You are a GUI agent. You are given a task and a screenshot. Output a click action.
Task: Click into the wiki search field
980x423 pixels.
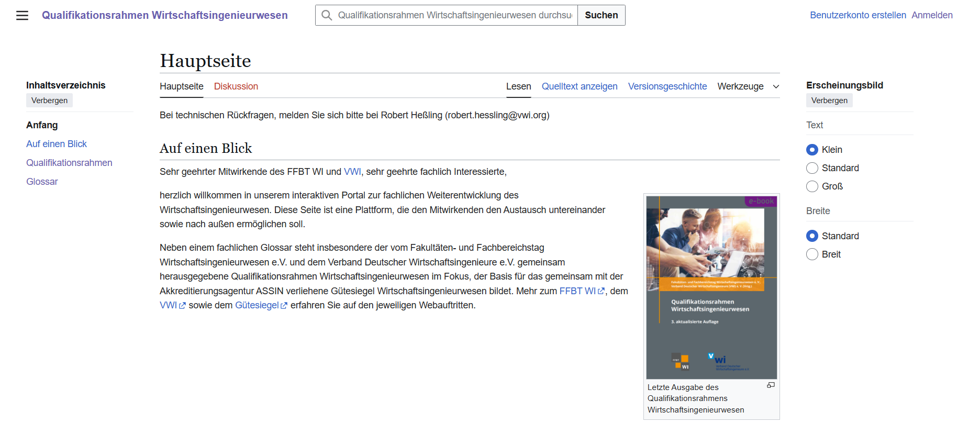coord(454,15)
